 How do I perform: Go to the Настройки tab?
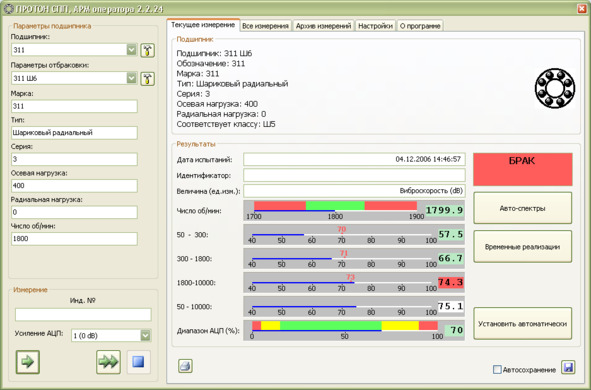pyautogui.click(x=375, y=26)
